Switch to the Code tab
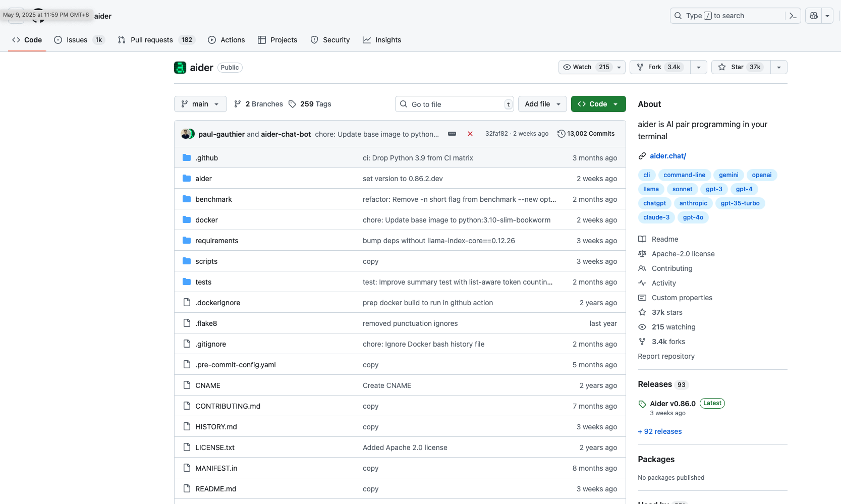 (x=27, y=40)
